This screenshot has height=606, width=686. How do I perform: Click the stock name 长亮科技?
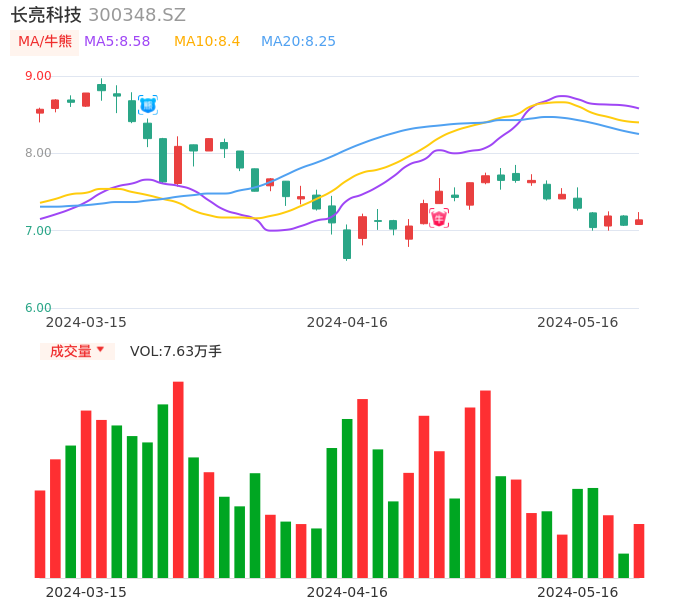pos(46,15)
